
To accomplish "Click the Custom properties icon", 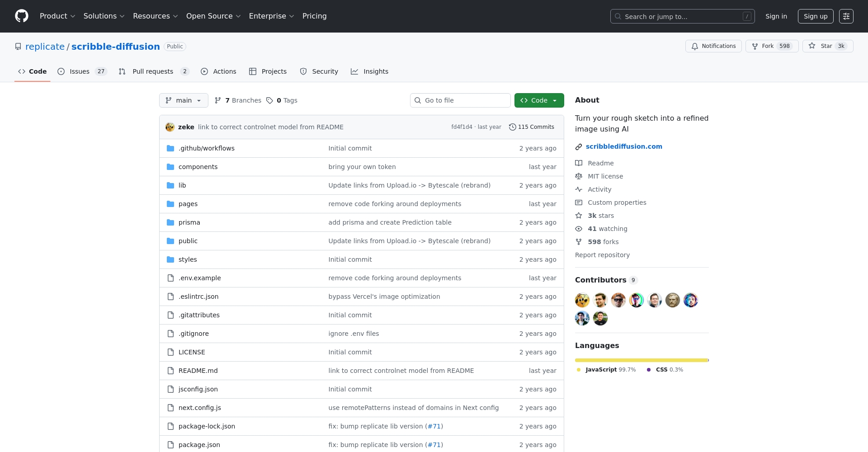I will click(579, 202).
